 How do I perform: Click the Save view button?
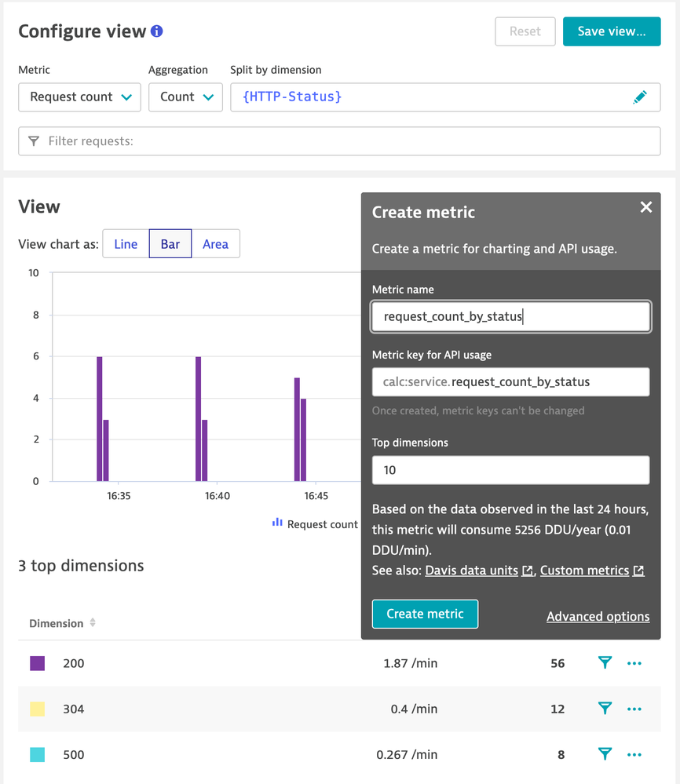click(x=612, y=31)
